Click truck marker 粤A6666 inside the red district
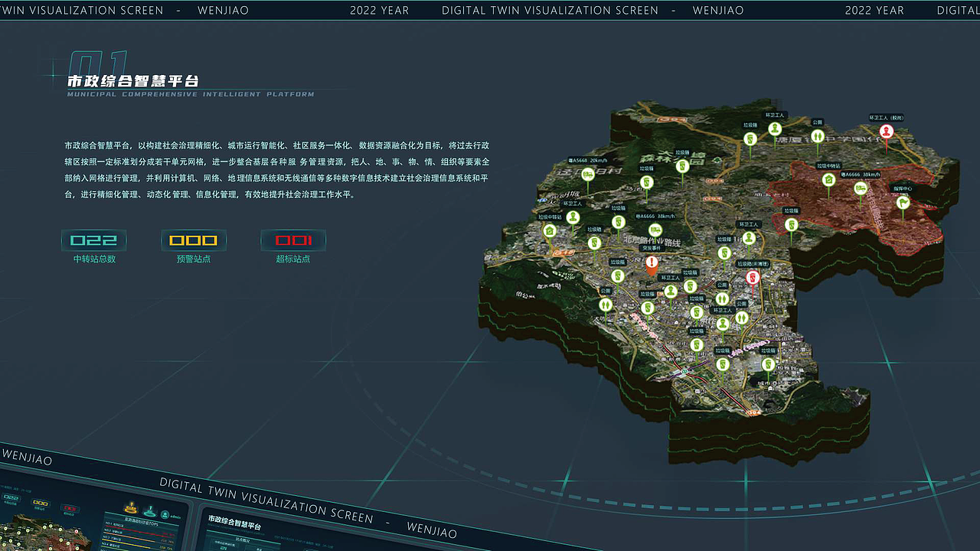 861,187
